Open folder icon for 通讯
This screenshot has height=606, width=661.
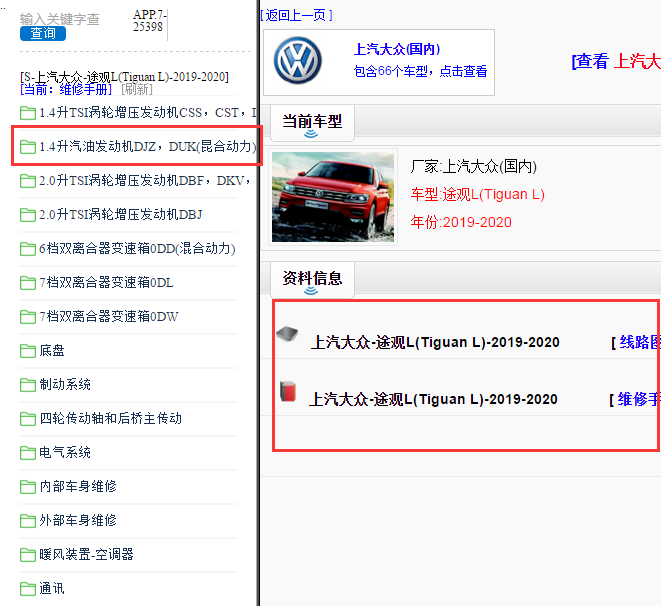(x=28, y=588)
